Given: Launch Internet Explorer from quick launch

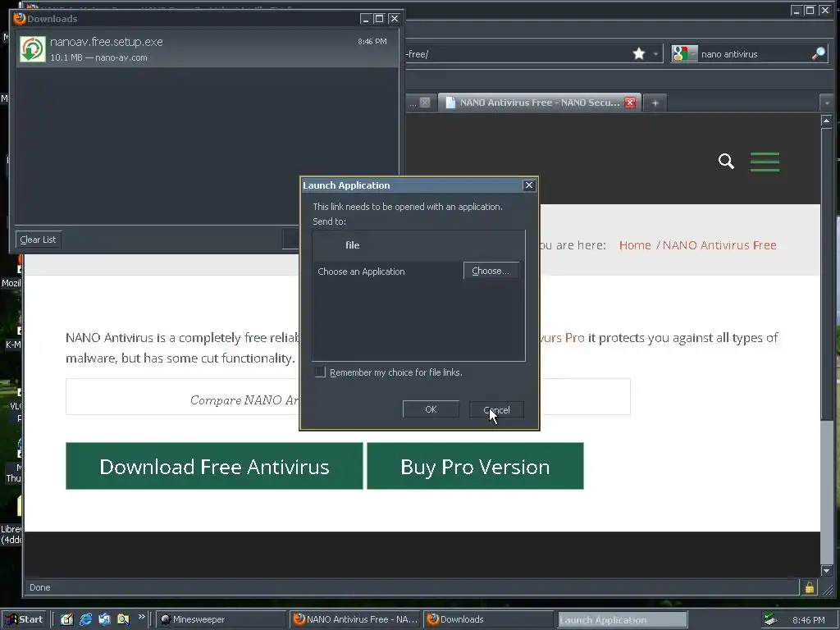Looking at the screenshot, I should click(x=85, y=619).
